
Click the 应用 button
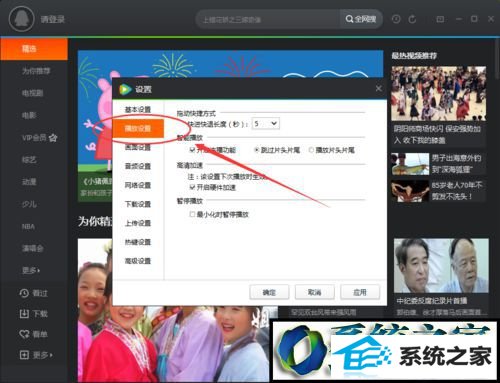(x=360, y=292)
